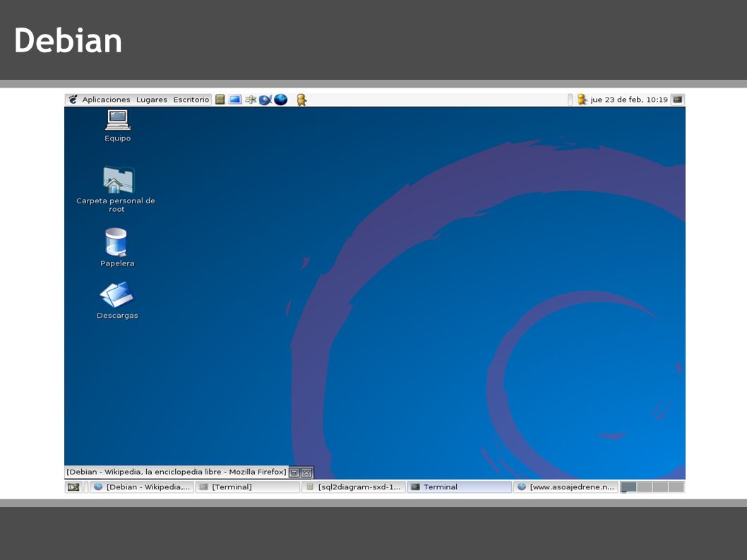The width and height of the screenshot is (747, 560).
Task: Switch to the fourth workspace in switcher
Action: coord(676,487)
